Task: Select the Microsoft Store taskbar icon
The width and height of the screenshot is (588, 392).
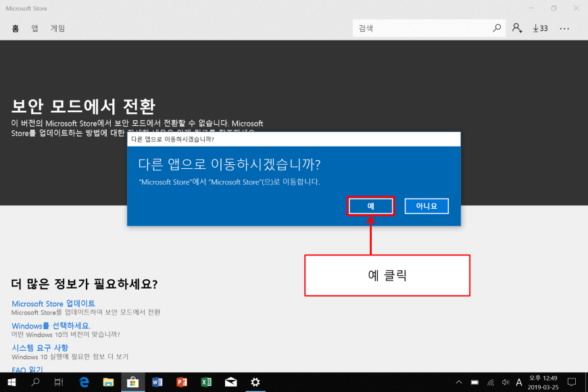Action: click(x=132, y=383)
